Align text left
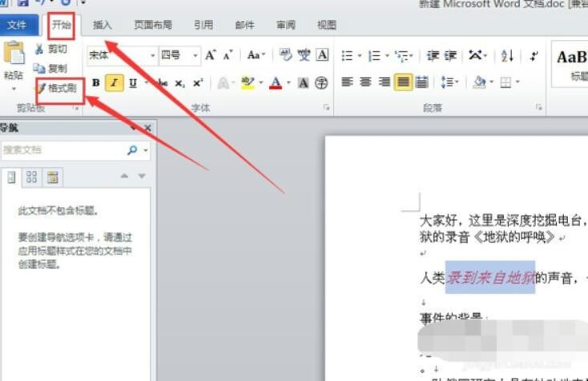 (347, 82)
